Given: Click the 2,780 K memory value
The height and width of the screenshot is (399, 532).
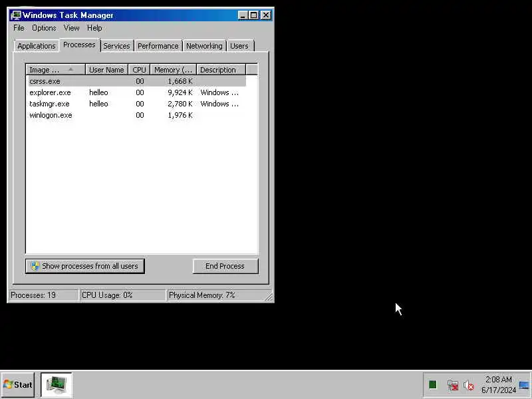Looking at the screenshot, I should (x=180, y=104).
